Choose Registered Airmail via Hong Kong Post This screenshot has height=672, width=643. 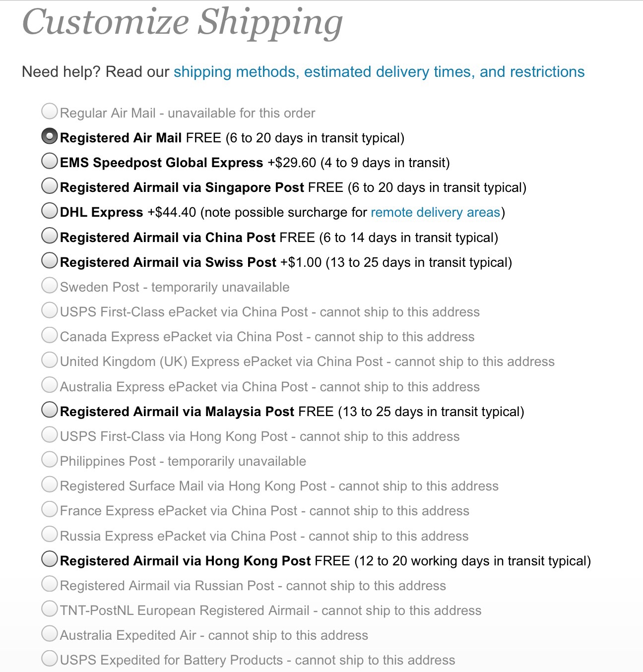click(50, 559)
